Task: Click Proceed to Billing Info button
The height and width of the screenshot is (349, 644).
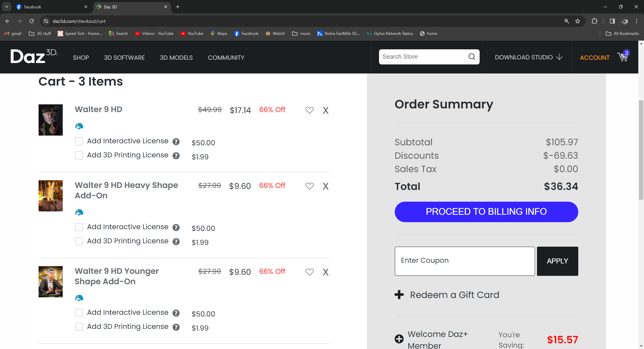Action: (x=486, y=212)
